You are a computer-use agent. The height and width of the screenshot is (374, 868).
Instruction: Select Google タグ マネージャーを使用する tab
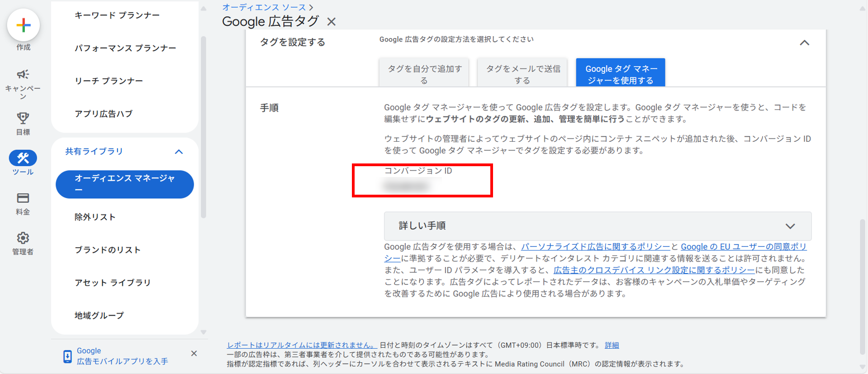pos(621,72)
